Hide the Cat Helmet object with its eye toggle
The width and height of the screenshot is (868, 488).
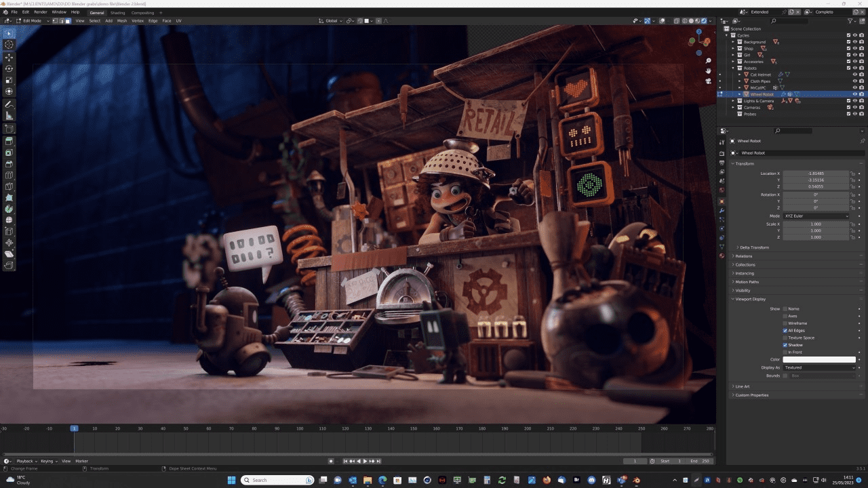pos(855,75)
